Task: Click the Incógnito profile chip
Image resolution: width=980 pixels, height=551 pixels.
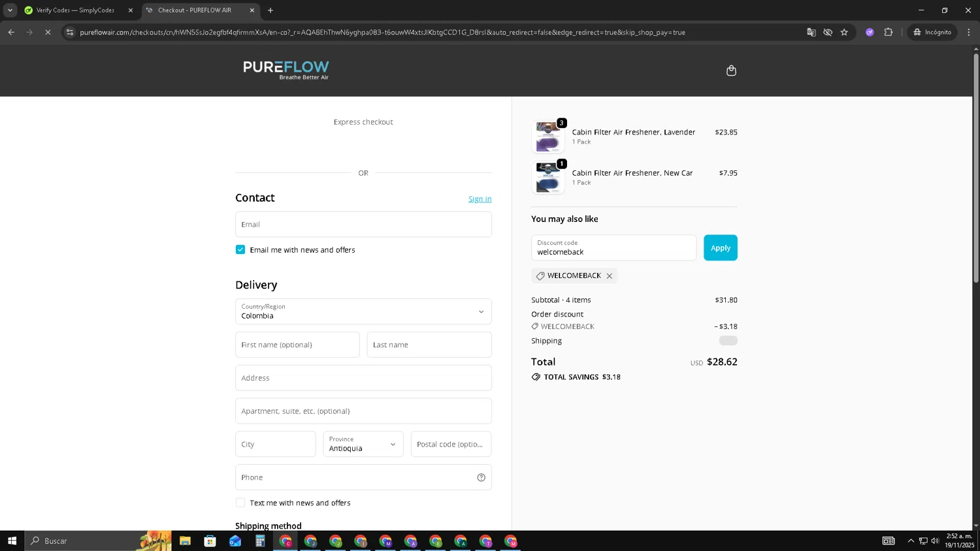Action: click(932, 32)
